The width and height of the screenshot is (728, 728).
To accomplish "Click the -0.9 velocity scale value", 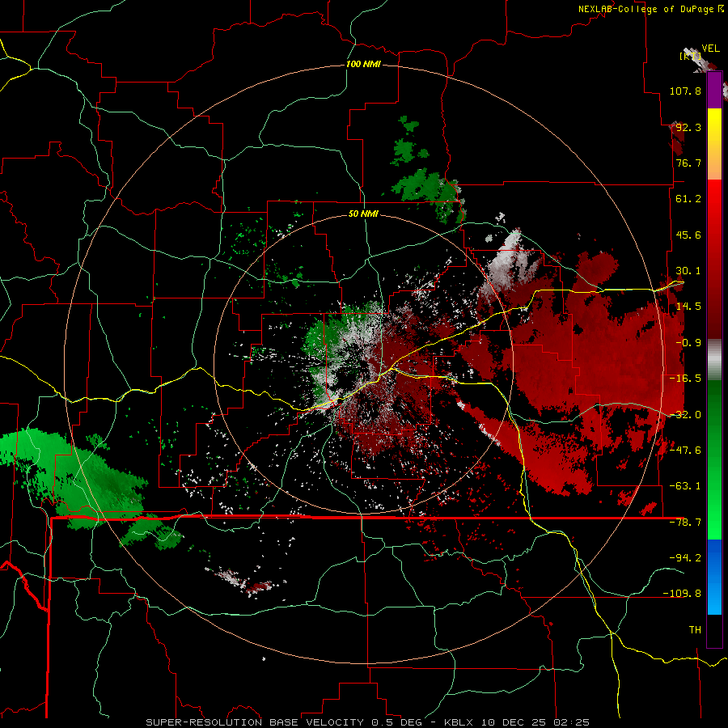I will pos(688,343).
